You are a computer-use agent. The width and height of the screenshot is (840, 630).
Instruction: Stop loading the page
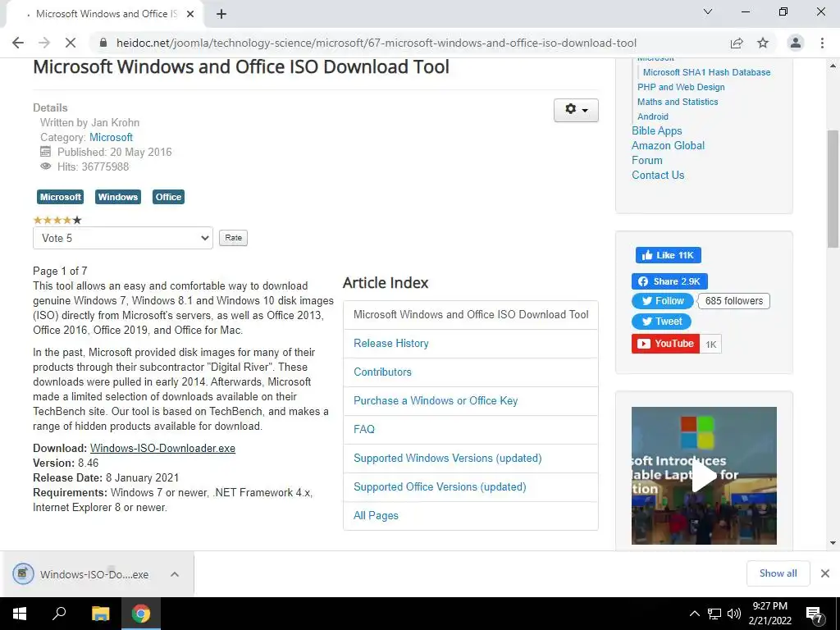[71, 43]
